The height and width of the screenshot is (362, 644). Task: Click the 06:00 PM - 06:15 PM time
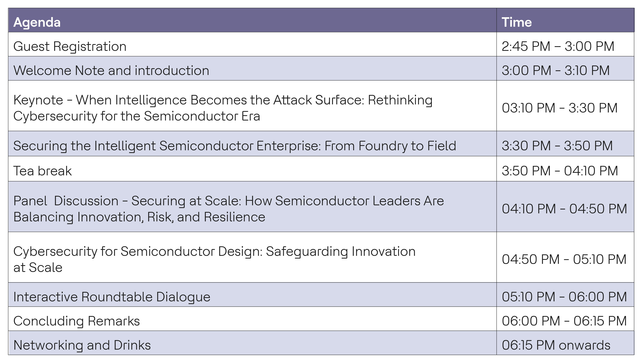(564, 321)
